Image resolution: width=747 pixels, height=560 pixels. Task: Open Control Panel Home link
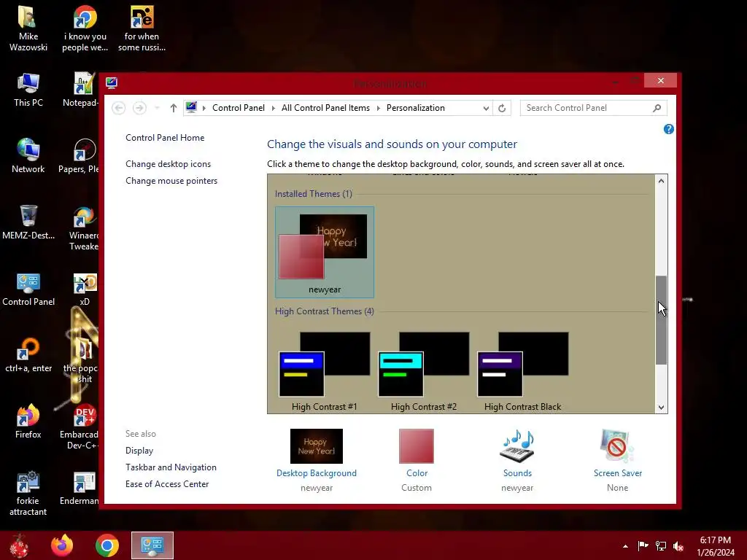[165, 138]
